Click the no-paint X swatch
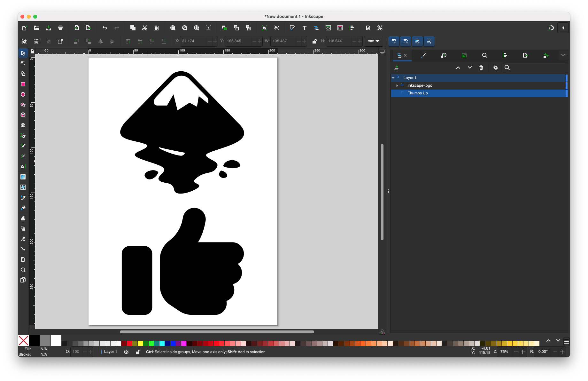The image size is (588, 381). 24,341
